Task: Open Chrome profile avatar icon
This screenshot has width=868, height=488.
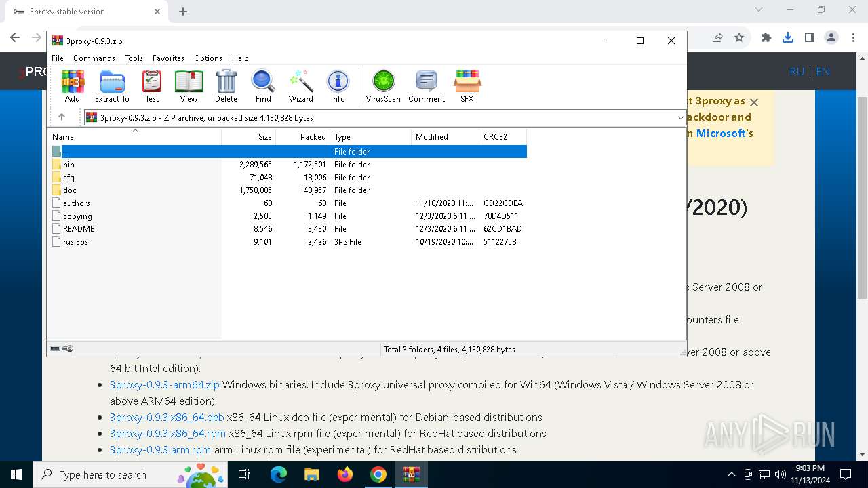Action: (831, 38)
